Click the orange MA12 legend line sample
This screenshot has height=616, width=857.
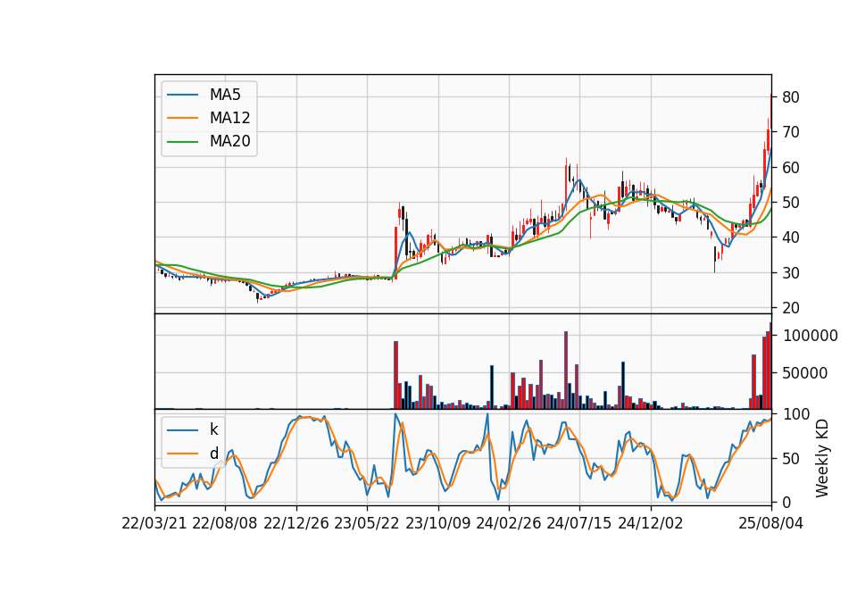[182, 118]
